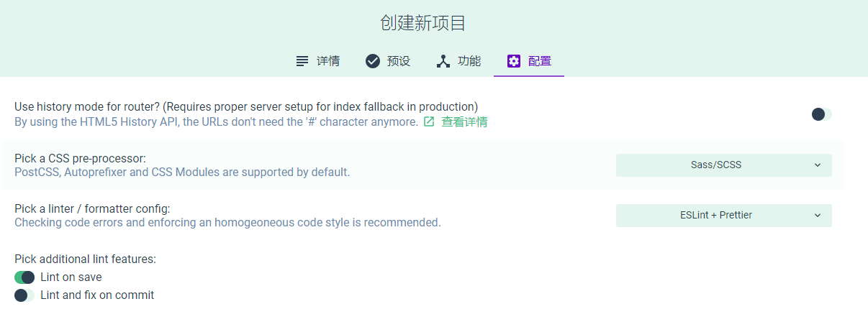Click the chevron in Sass/SCSS selector

tap(818, 165)
